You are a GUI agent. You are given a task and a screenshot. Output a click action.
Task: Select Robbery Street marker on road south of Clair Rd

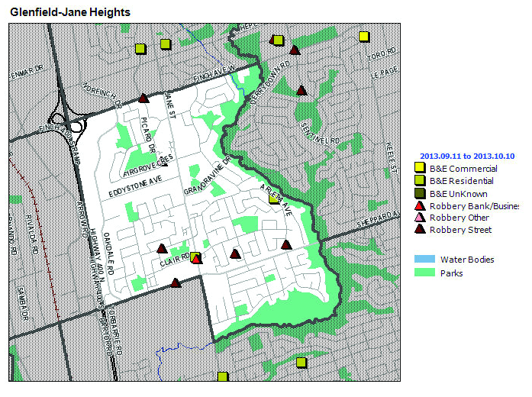coord(175,282)
